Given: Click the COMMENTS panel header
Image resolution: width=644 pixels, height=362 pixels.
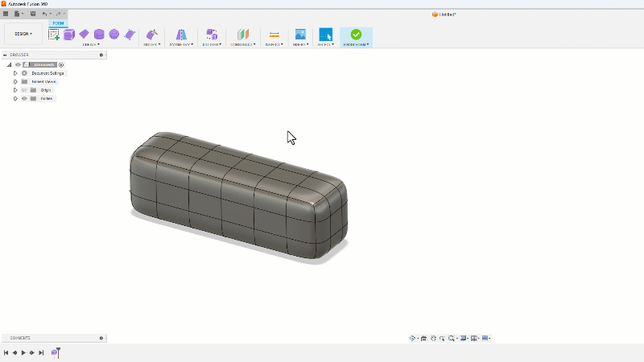Looking at the screenshot, I should click(19, 338).
